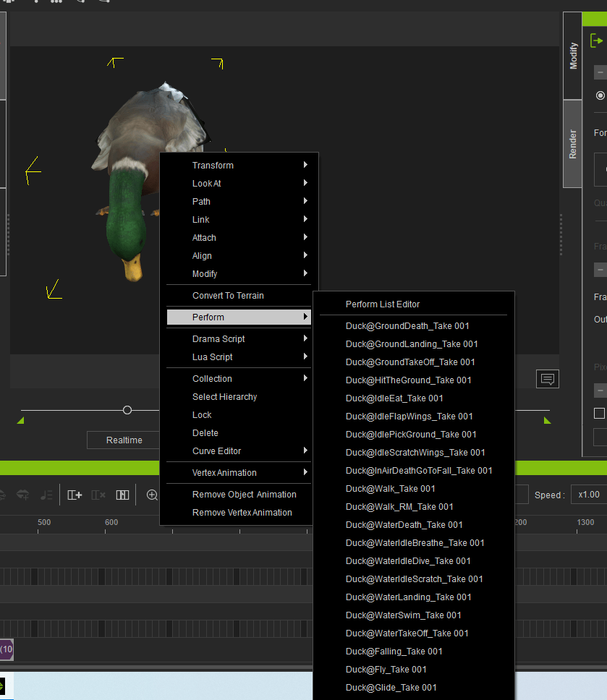Click the speech bubble icon beside the viewport
Screen dimensions: 607x700
click(x=547, y=378)
